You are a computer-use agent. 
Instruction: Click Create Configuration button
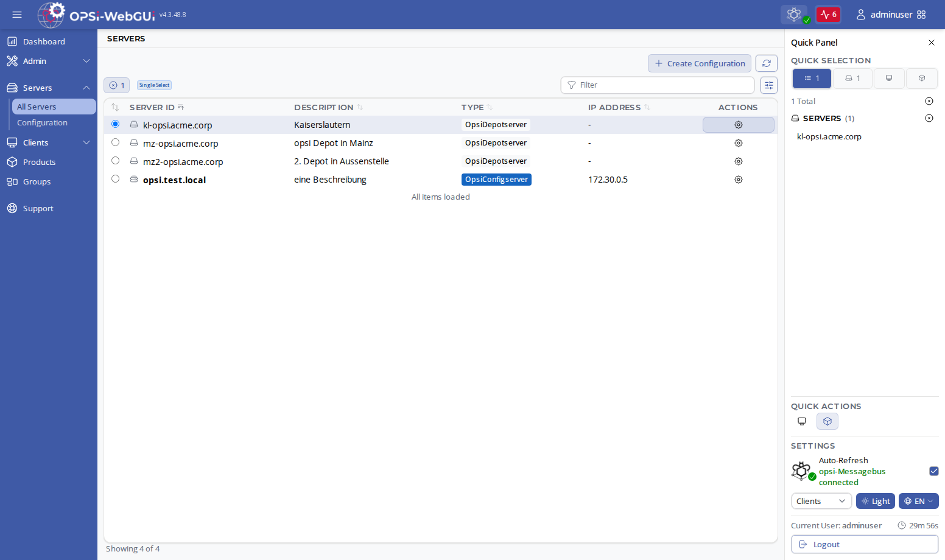[x=700, y=63]
